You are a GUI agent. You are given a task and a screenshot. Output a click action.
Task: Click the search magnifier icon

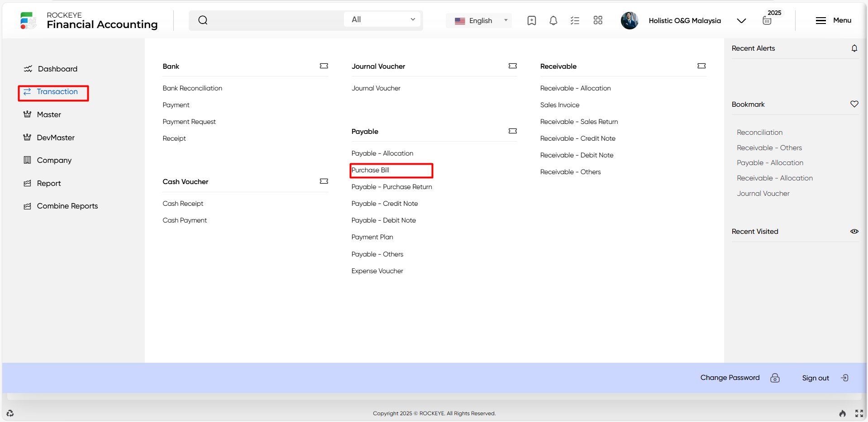pos(203,20)
